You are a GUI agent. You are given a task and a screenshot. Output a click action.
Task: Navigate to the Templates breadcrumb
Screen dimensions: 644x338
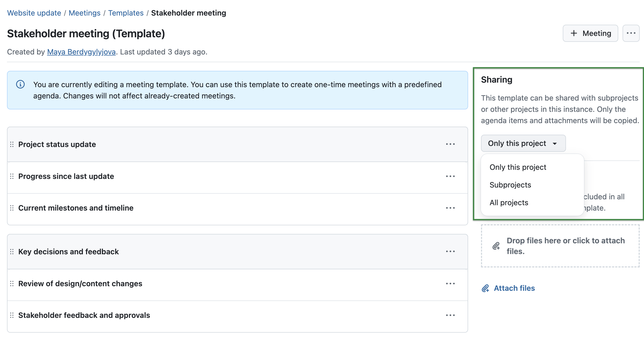[x=126, y=13]
